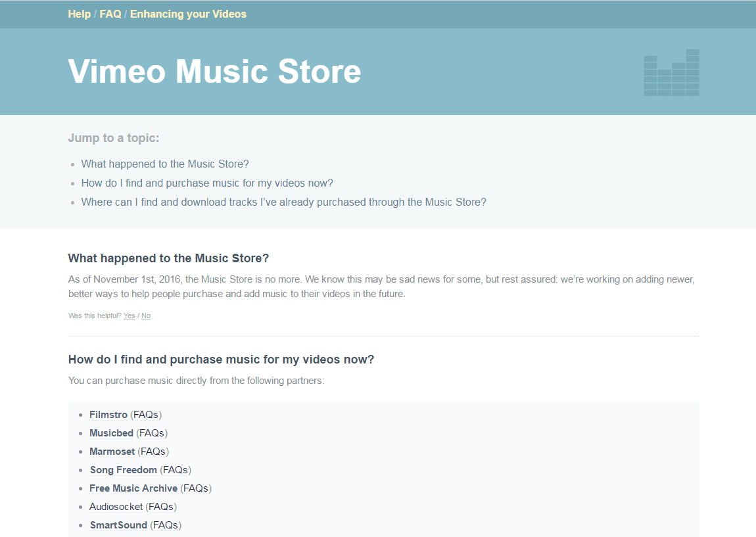Open the Marmoset partner link
Screen dimensions: 756x537
tap(112, 451)
